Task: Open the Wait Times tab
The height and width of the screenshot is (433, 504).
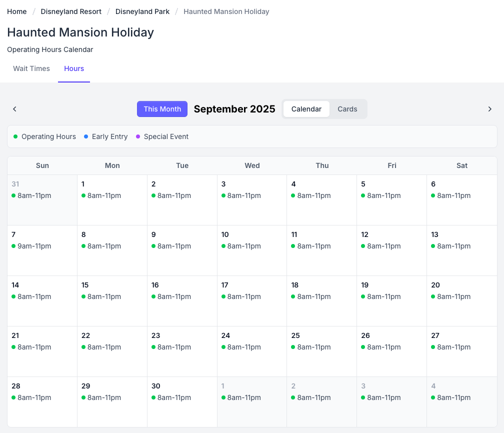Action: pos(31,68)
